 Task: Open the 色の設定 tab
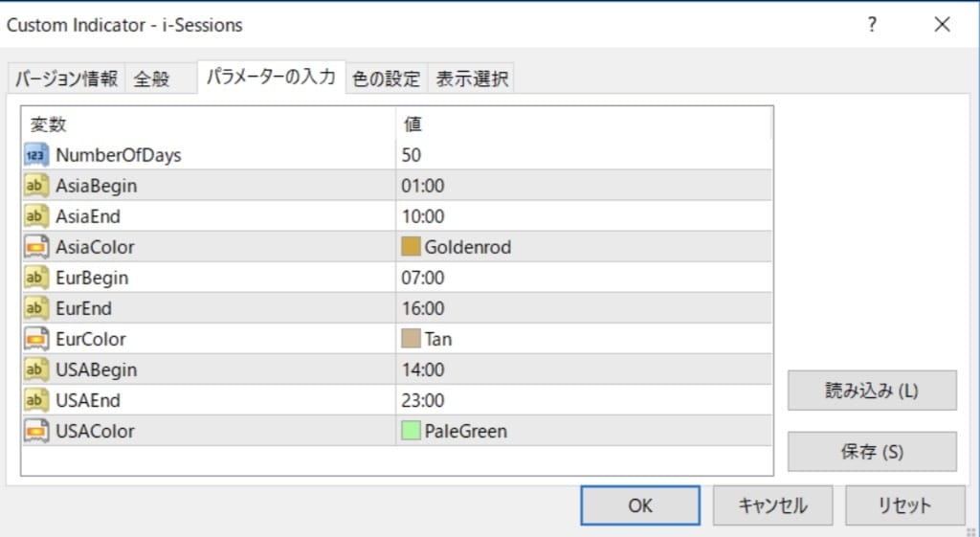[x=387, y=78]
